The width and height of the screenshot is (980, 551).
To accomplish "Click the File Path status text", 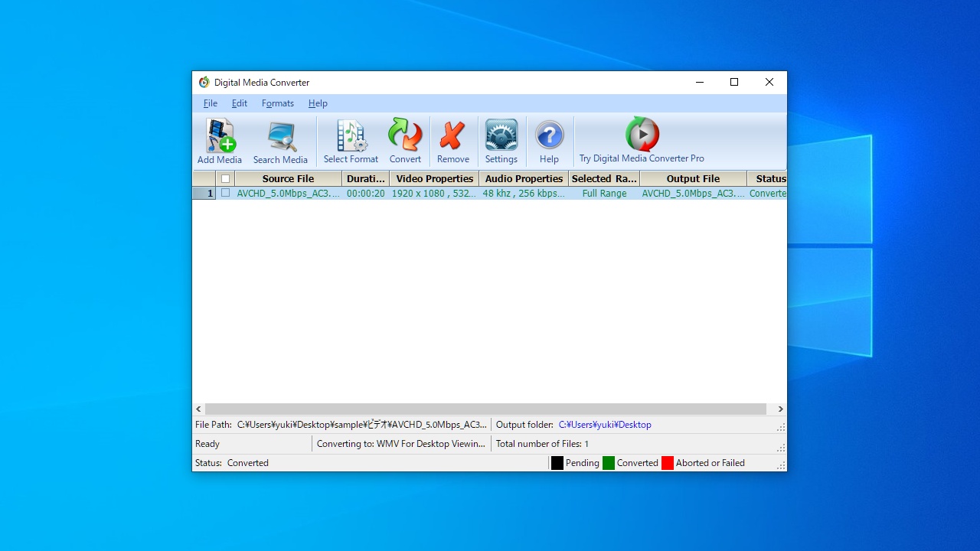I will pos(341,425).
